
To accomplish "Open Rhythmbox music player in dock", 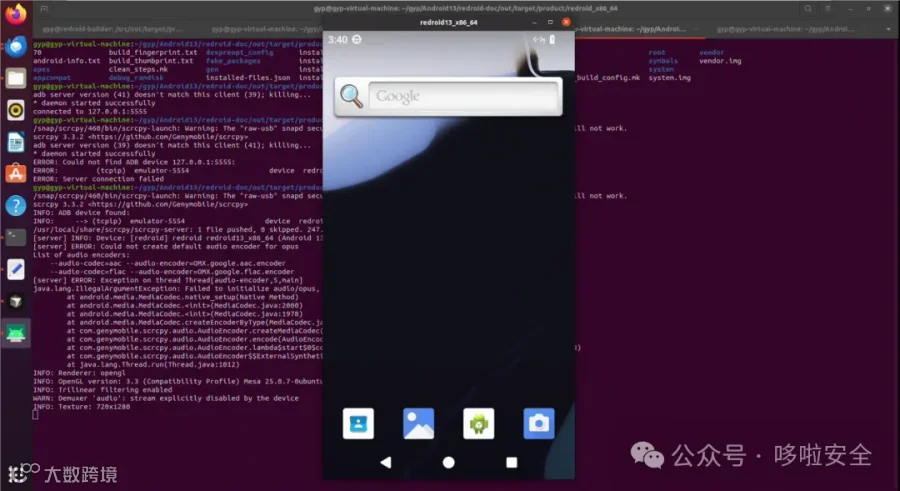I will coord(15,110).
